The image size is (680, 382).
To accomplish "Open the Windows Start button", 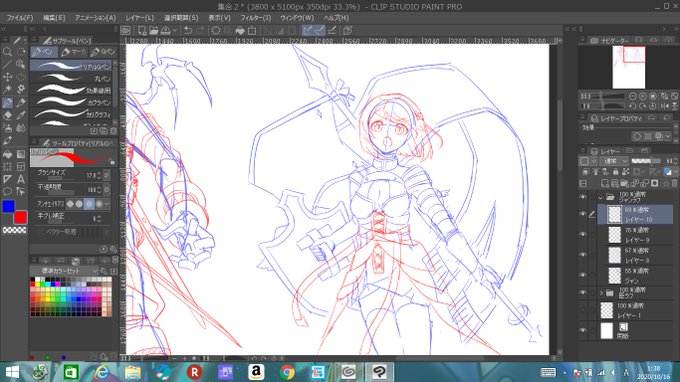I will pyautogui.click(x=12, y=372).
